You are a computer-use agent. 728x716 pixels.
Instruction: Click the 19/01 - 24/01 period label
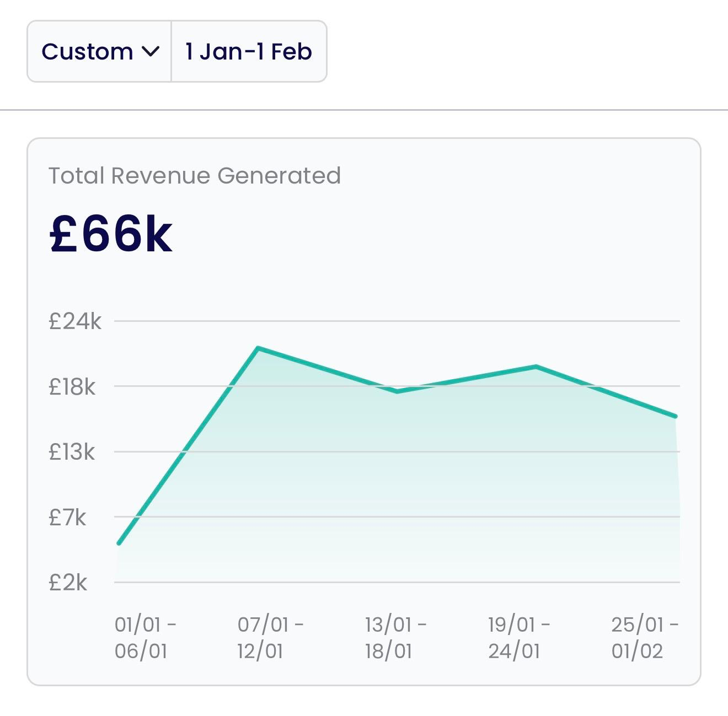pyautogui.click(x=519, y=638)
